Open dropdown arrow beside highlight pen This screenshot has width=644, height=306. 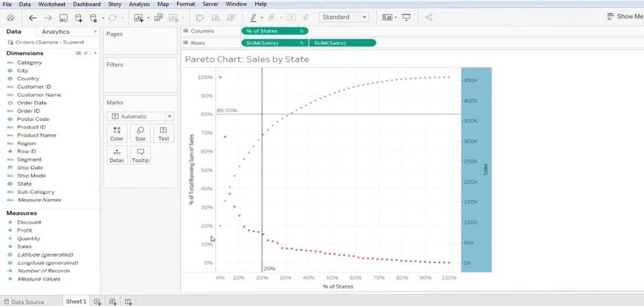tap(262, 18)
